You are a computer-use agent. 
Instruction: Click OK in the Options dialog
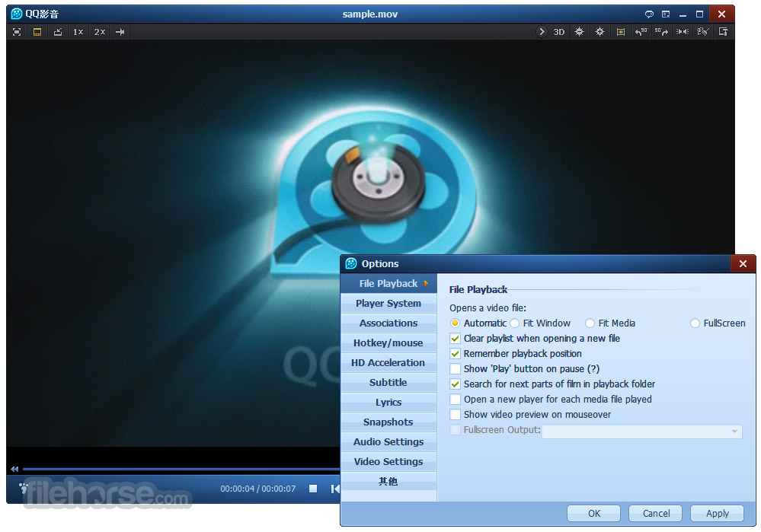[594, 514]
